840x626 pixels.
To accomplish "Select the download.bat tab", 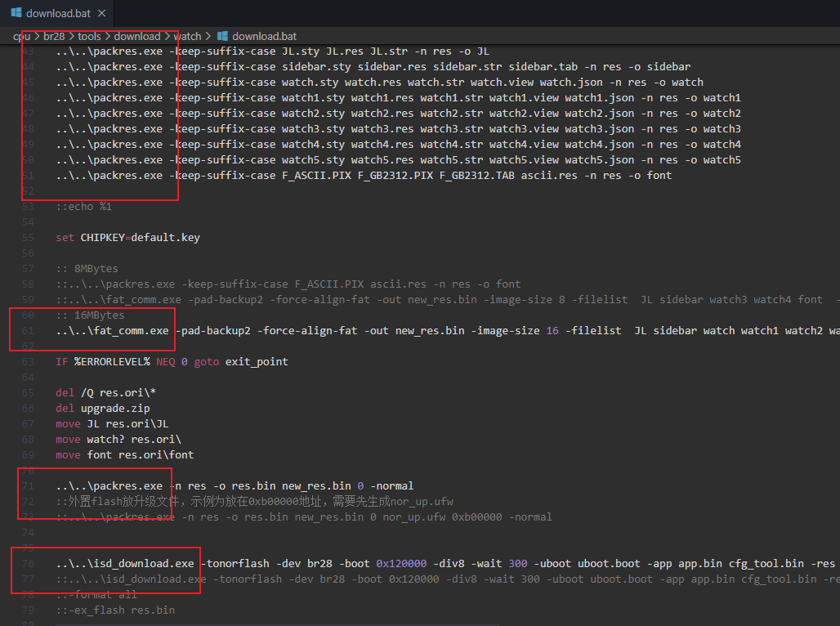I will 57,13.
